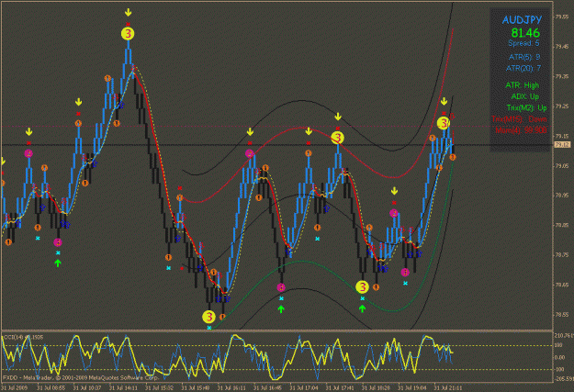Click the 210.761 CCI scale maximum
The height and width of the screenshot is (392, 574).
pos(564,335)
